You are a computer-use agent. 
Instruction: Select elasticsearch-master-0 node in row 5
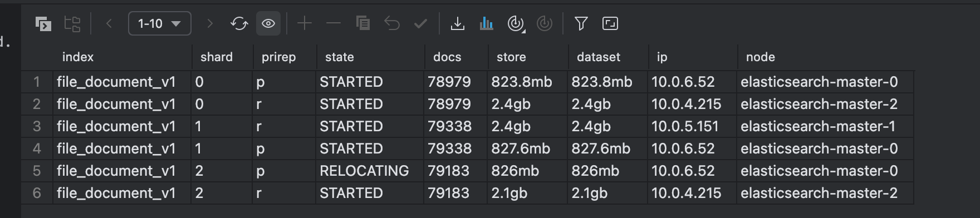pos(825,171)
